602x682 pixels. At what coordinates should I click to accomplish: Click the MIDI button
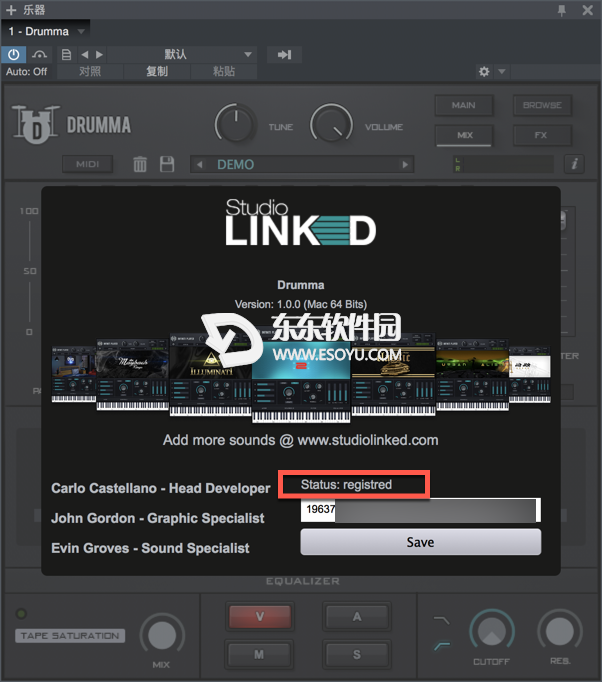[x=87, y=164]
